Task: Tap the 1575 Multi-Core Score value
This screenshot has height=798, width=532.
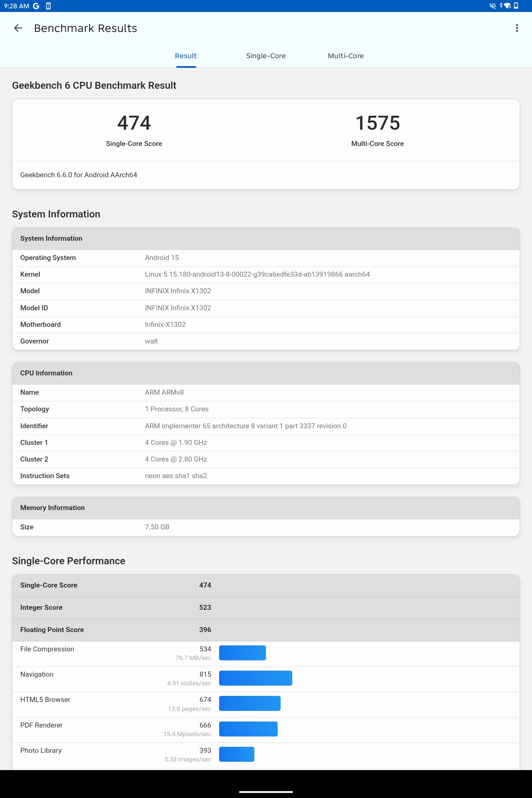Action: point(377,123)
